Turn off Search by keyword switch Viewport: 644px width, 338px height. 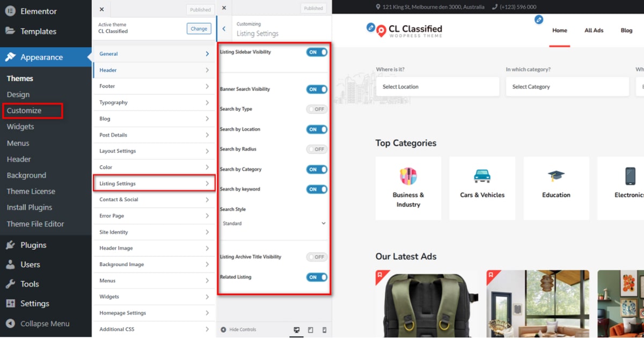[317, 189]
